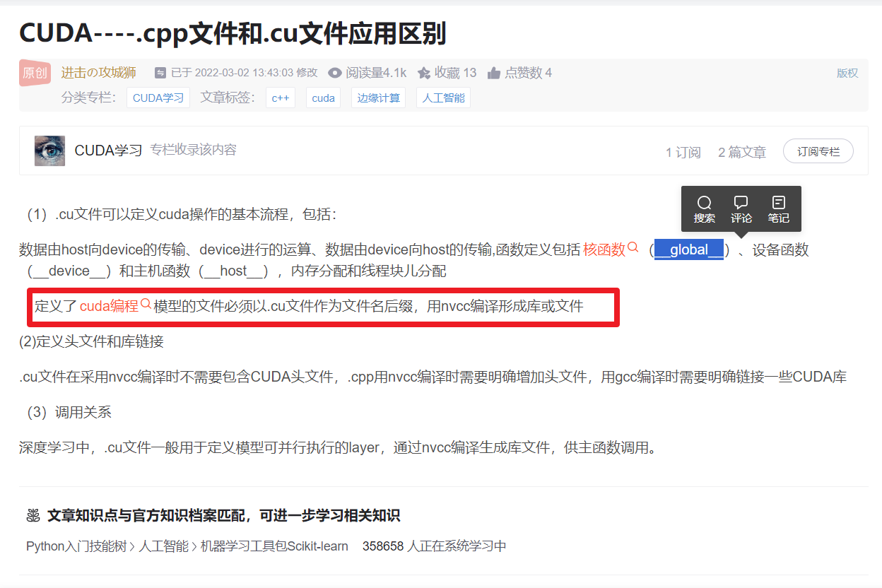882x588 pixels.
Task: Click the calendar icon before the edit date
Action: click(160, 72)
